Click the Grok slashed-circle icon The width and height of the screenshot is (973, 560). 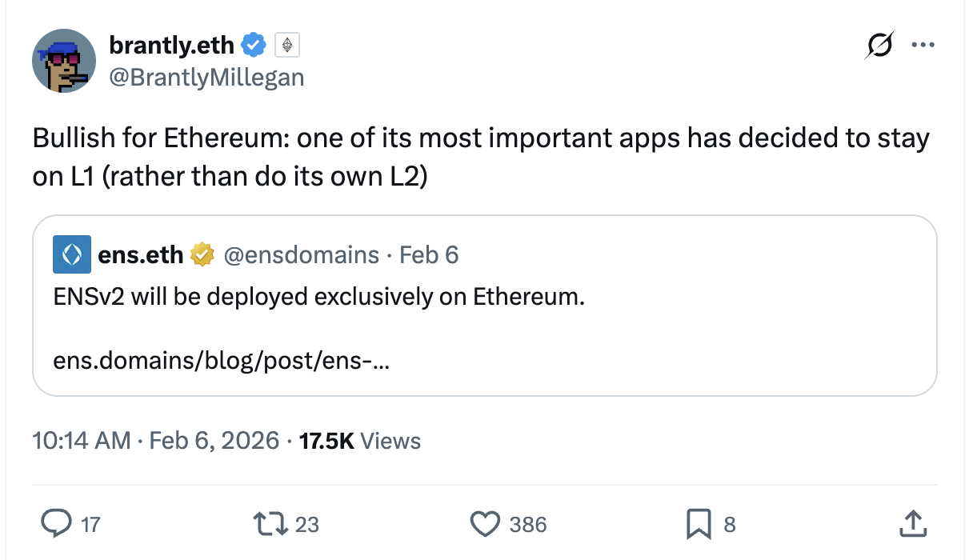(878, 47)
